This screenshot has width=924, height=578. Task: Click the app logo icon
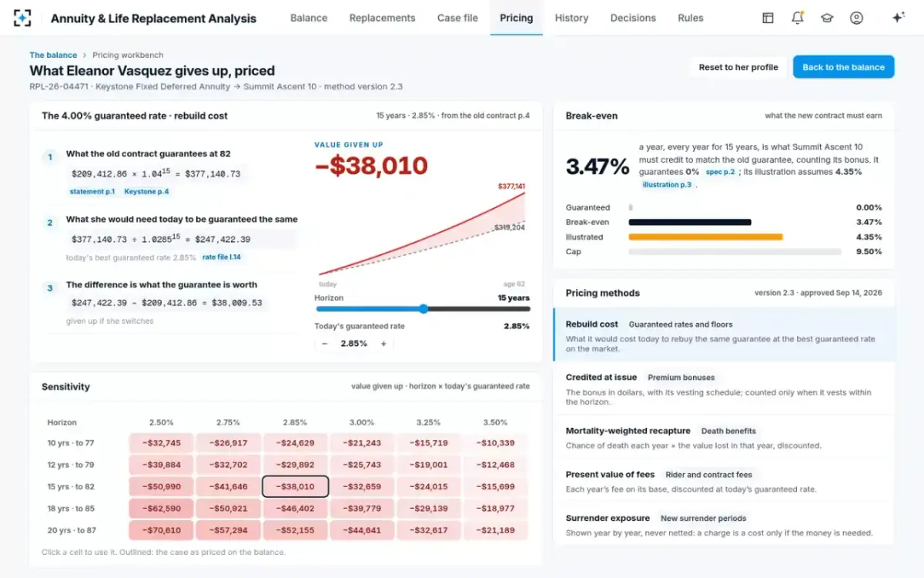coord(23,18)
